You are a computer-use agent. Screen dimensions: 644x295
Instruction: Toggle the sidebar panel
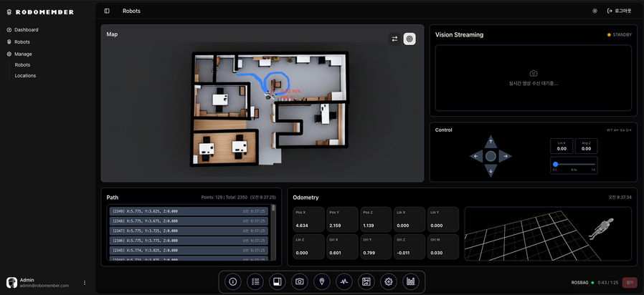click(107, 11)
